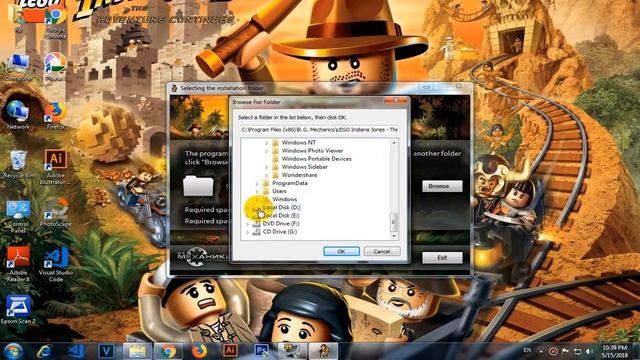Click the folder tree scrollbar down arrow

(x=394, y=236)
